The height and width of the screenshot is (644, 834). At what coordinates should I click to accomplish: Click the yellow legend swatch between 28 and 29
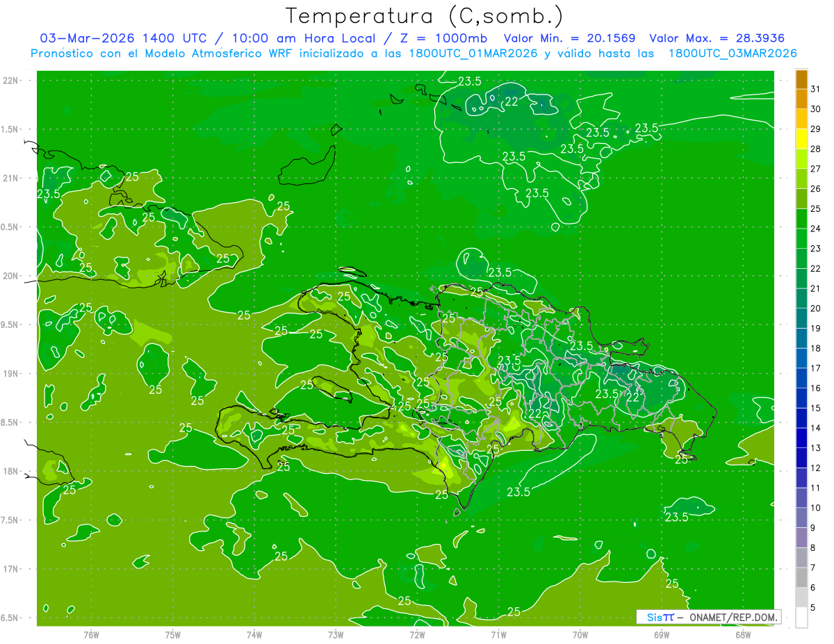click(x=801, y=139)
